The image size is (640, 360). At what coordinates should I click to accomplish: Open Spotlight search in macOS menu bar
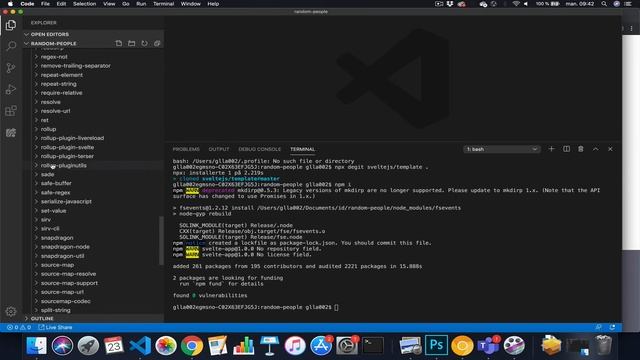[604, 4]
